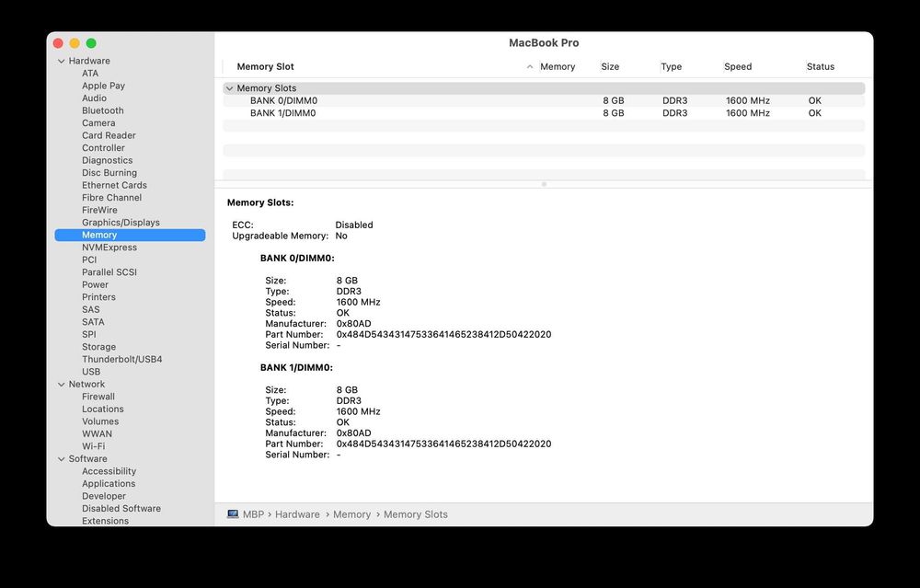Open Diagnostics in the sidebar
The image size is (920, 588).
click(108, 160)
